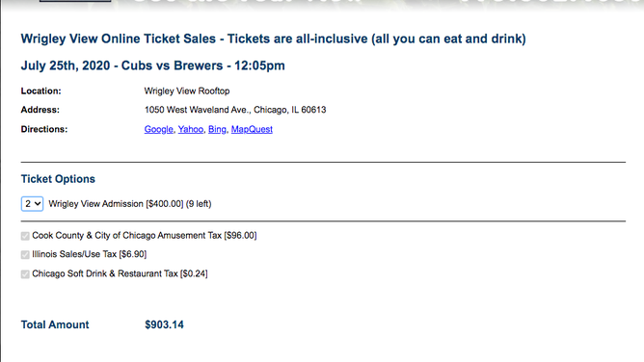Open Google directions link

click(158, 129)
